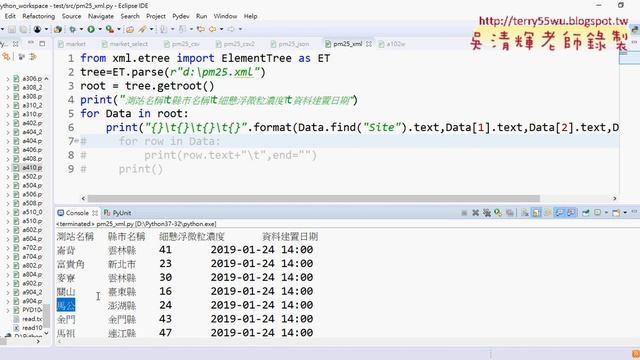Click the Package Explorer vertical scrollbar thumb
640x360 pixels.
(47, 315)
